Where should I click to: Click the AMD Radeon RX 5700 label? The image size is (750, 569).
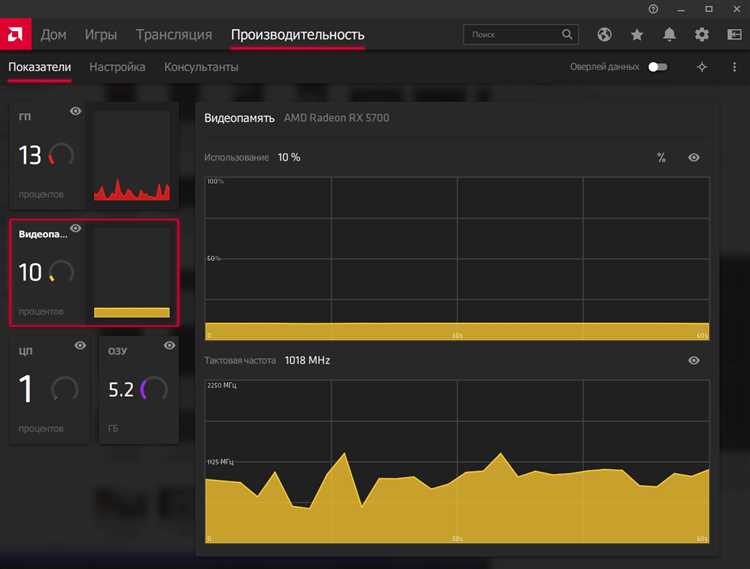[x=336, y=118]
